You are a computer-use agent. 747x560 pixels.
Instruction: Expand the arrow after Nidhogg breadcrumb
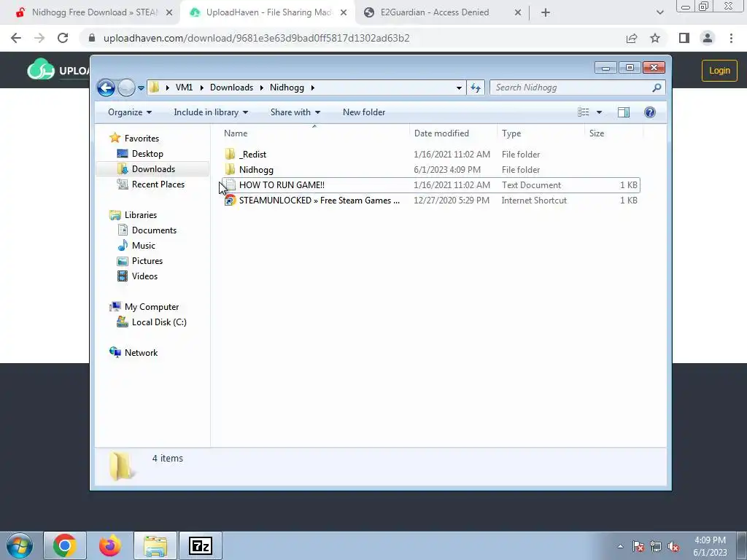tap(312, 87)
